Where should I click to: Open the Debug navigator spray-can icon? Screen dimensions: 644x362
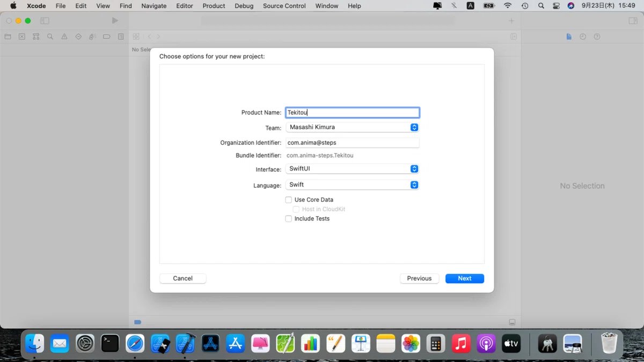coord(92,36)
